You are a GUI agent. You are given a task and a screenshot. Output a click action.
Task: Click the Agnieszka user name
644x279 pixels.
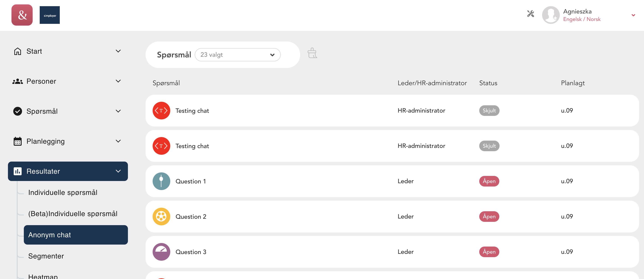pos(577,11)
